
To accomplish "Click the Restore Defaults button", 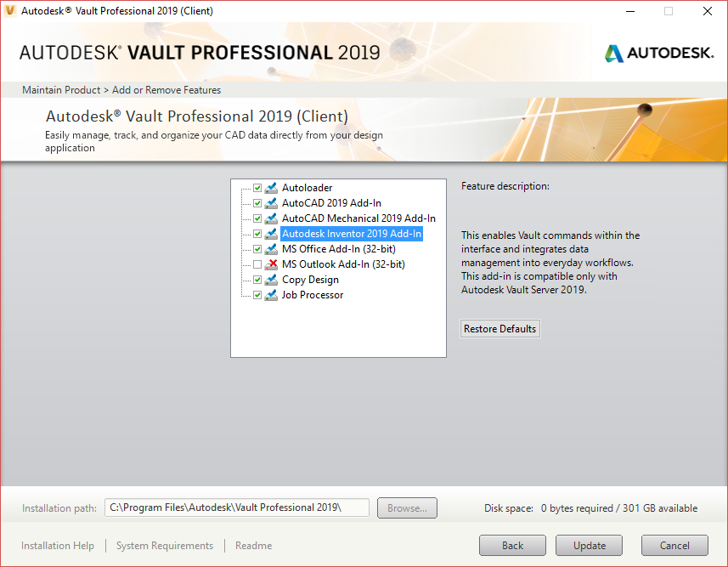I will pos(500,329).
